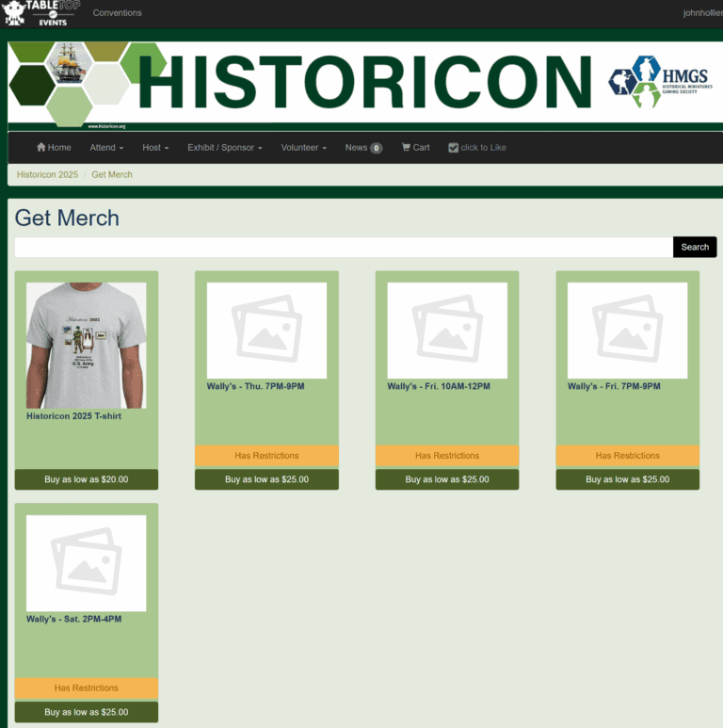Click Has Restrictions under Wally's Fri. 10AM-12PM
The width and height of the screenshot is (723, 728).
[x=447, y=456]
